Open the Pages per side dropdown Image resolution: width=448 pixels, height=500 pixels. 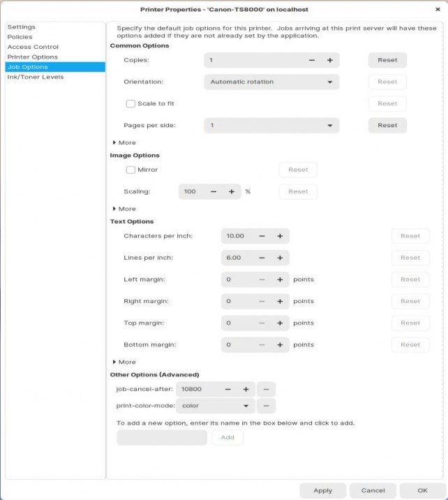click(x=271, y=125)
